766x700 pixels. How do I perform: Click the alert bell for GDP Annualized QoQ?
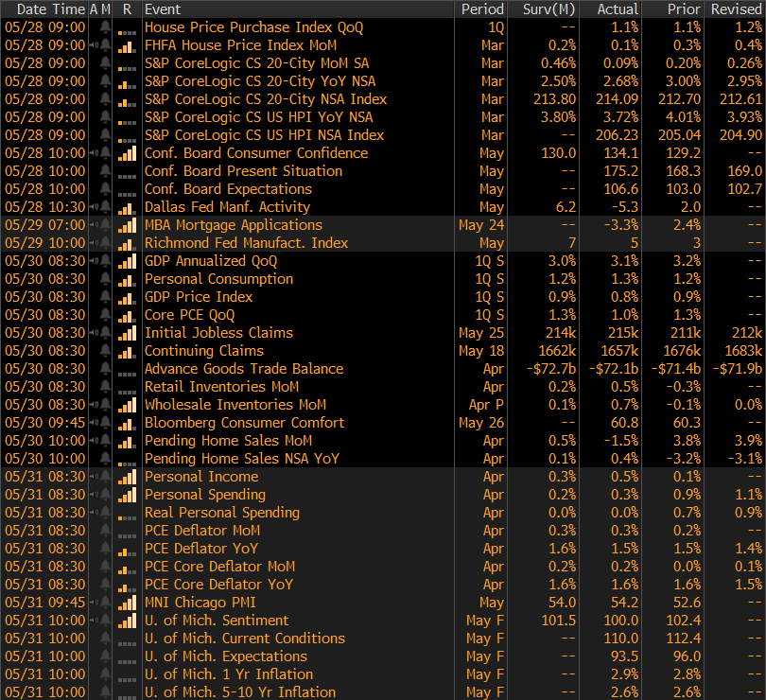[x=105, y=261]
